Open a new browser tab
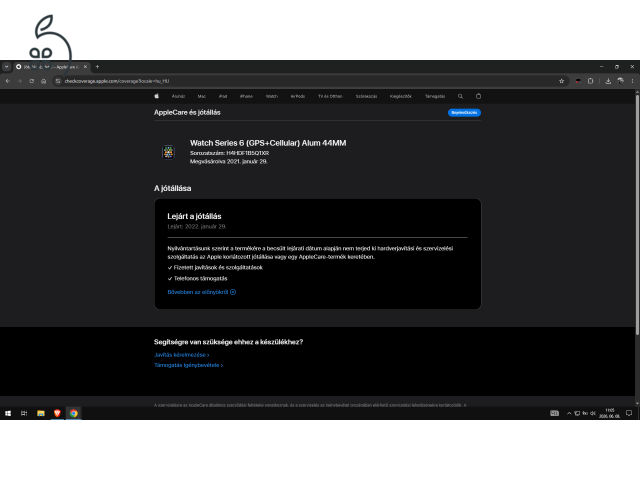The width and height of the screenshot is (640, 480). tap(97, 67)
